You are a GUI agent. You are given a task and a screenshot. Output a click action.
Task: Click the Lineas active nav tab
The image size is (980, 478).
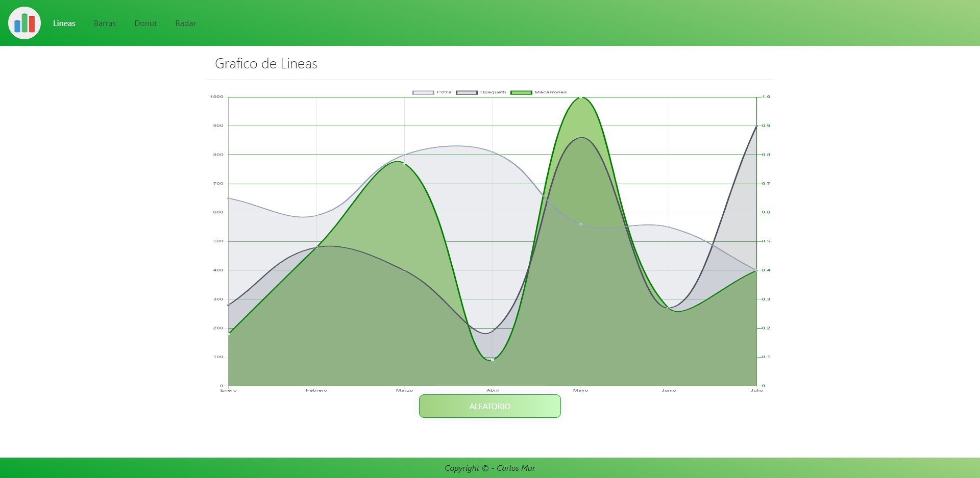tap(64, 23)
